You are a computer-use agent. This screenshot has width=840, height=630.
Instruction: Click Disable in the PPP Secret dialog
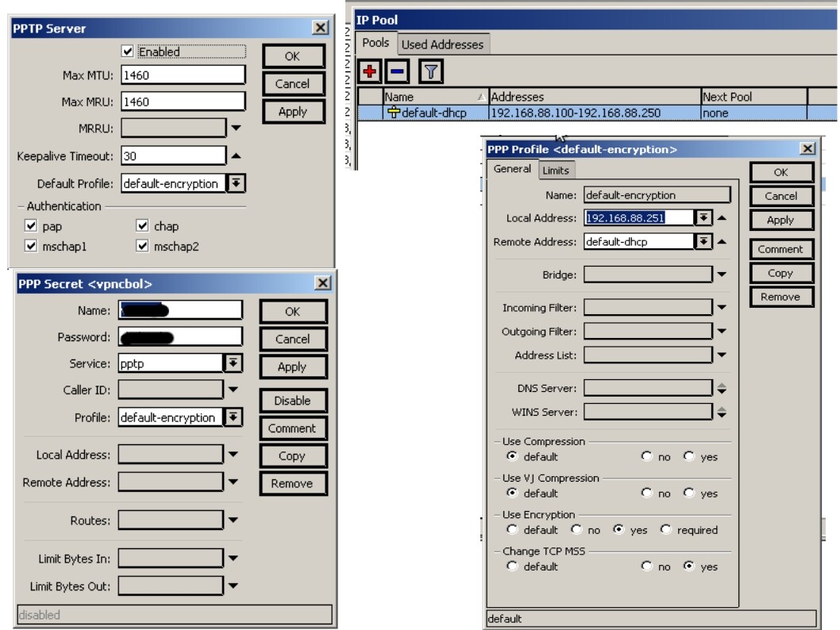[293, 400]
